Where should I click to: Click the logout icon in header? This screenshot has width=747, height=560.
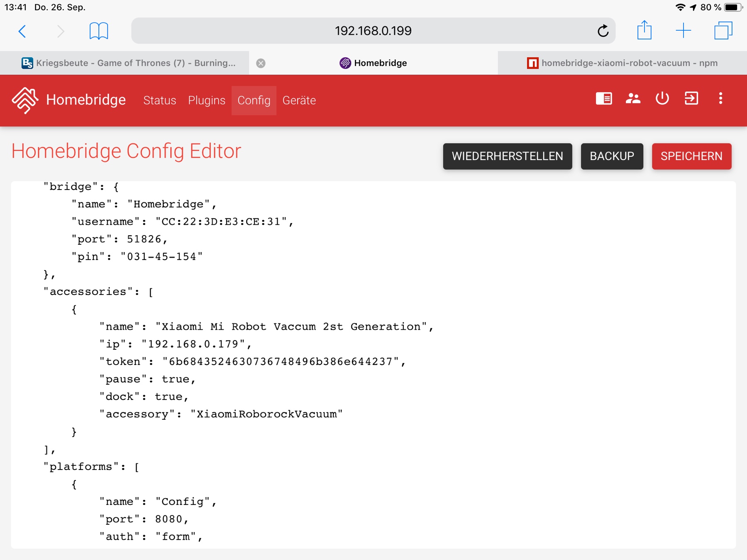tap(691, 99)
